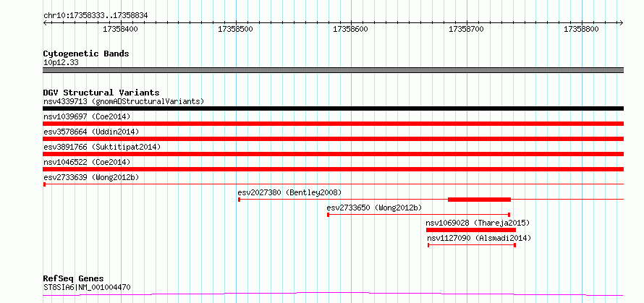The image size is (644, 303).
Task: Select the esv2733650 variant span line
Action: pyautogui.click(x=418, y=215)
